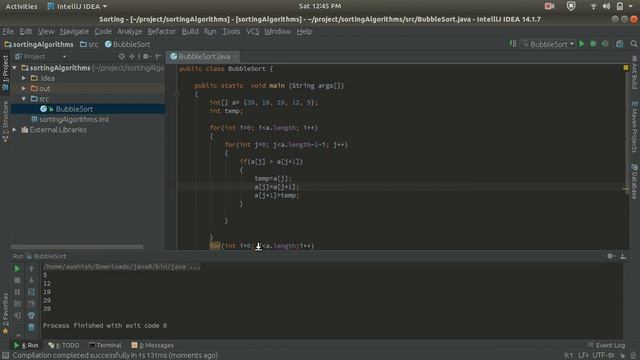Hide the Project panel with the hide icon
The height and width of the screenshot is (360, 640).
click(x=158, y=56)
